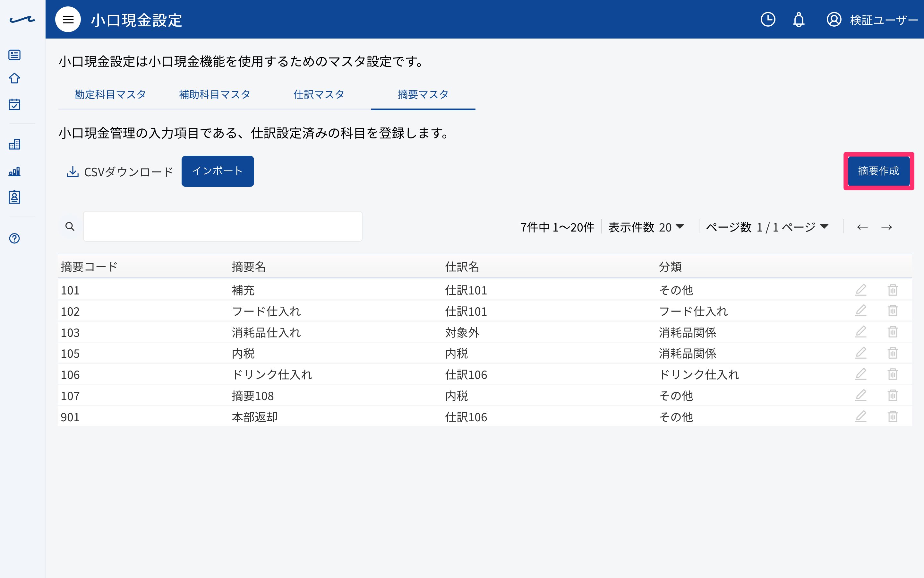This screenshot has width=924, height=578.
Task: Edit row 106 ドリンク仕入れ with pencil icon
Action: (x=860, y=374)
